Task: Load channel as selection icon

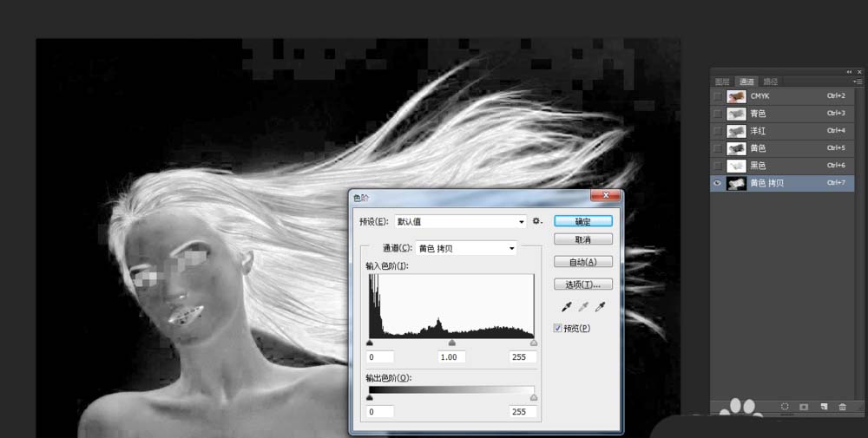Action: [x=785, y=406]
